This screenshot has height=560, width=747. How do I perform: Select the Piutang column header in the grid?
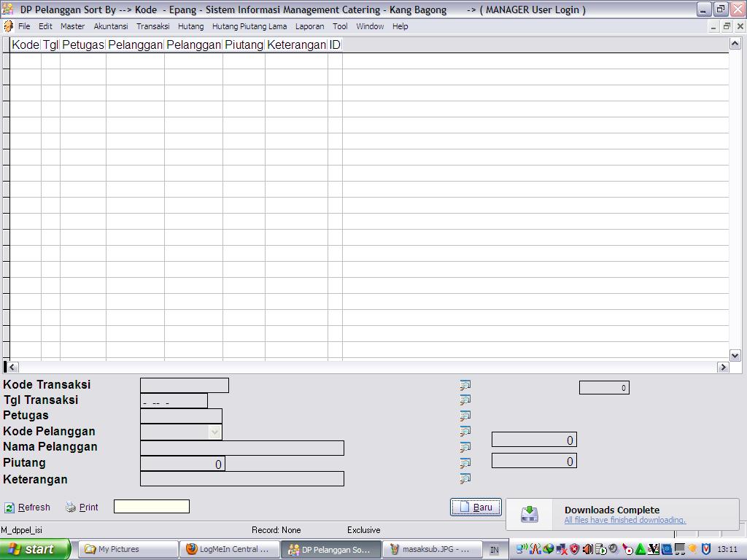[244, 45]
